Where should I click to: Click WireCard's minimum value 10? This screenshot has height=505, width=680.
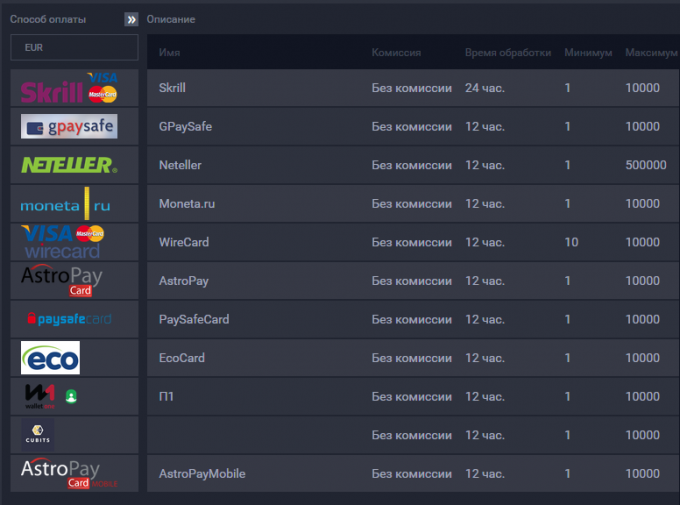[x=571, y=242]
